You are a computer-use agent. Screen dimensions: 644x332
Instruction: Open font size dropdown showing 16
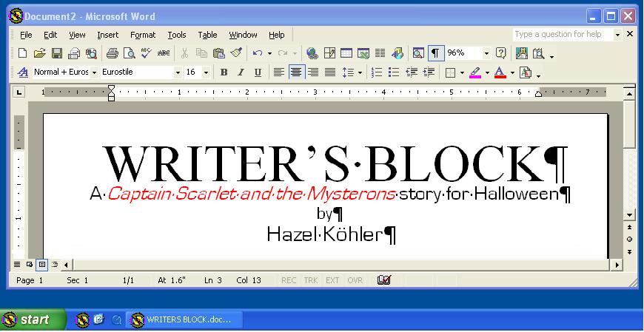pyautogui.click(x=207, y=72)
